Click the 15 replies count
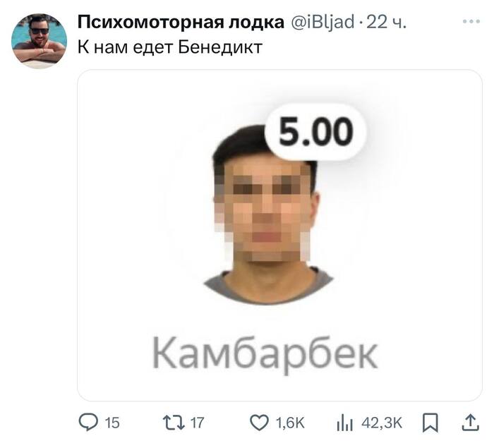This screenshot has height=448, width=494. 112,423
